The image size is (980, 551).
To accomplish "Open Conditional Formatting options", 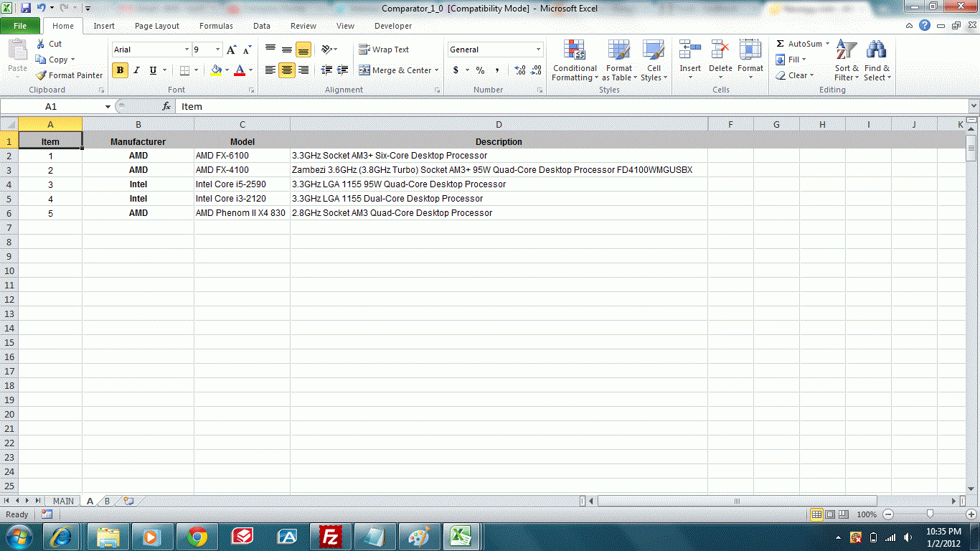I will (574, 61).
